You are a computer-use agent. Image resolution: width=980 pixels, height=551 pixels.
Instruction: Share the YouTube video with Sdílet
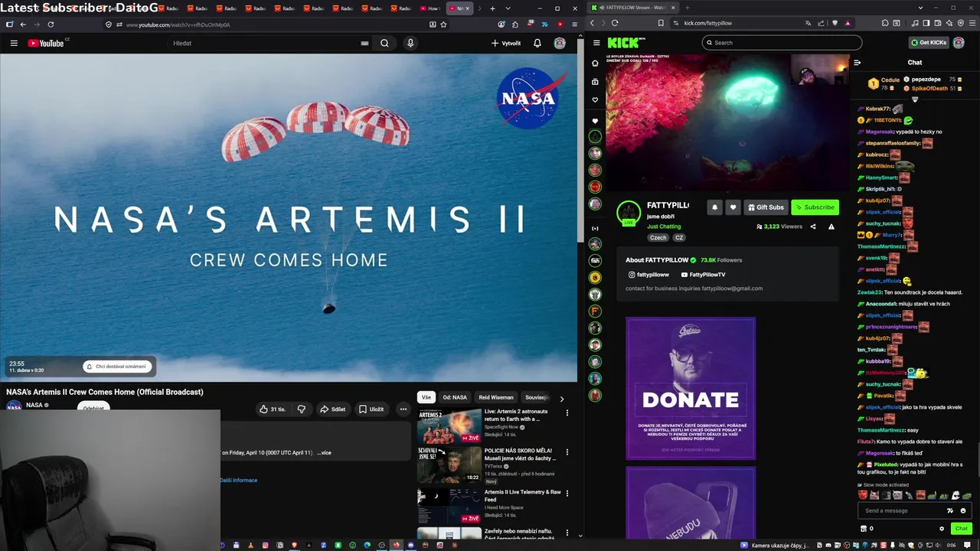332,409
